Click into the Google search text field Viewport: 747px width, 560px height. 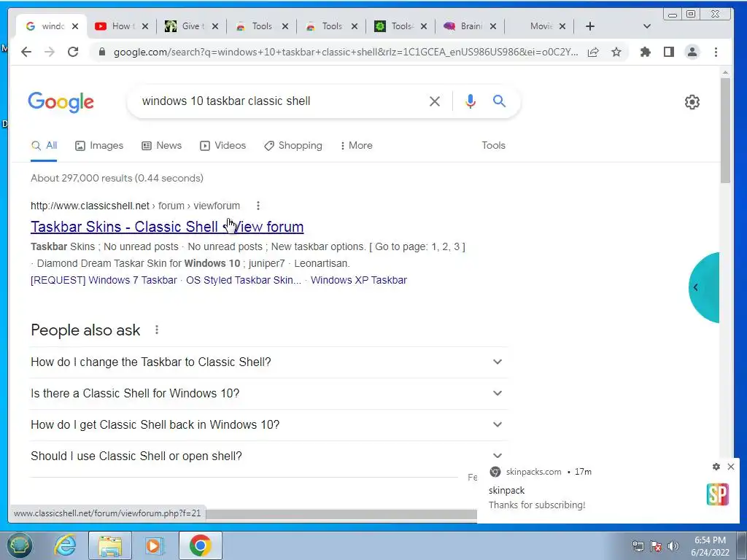[x=281, y=101]
